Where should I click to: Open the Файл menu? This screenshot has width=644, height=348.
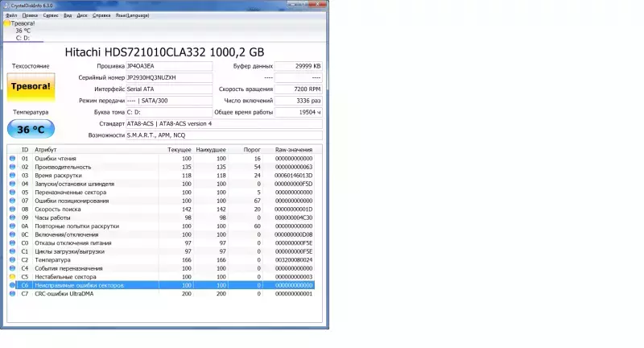coord(11,15)
